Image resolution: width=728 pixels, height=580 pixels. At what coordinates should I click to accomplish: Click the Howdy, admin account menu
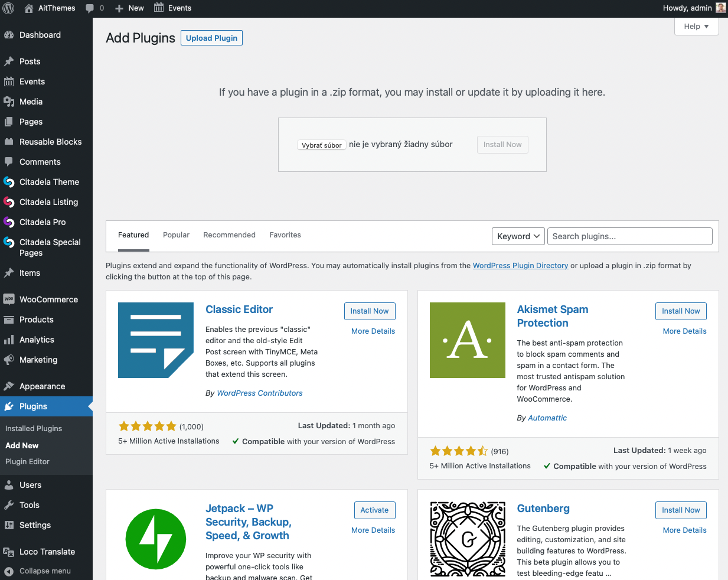click(x=694, y=8)
